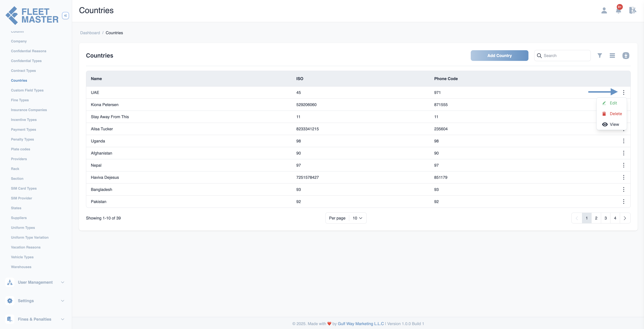
Task: Collapse the sidebar with the double-chevron button
Action: pos(65,15)
